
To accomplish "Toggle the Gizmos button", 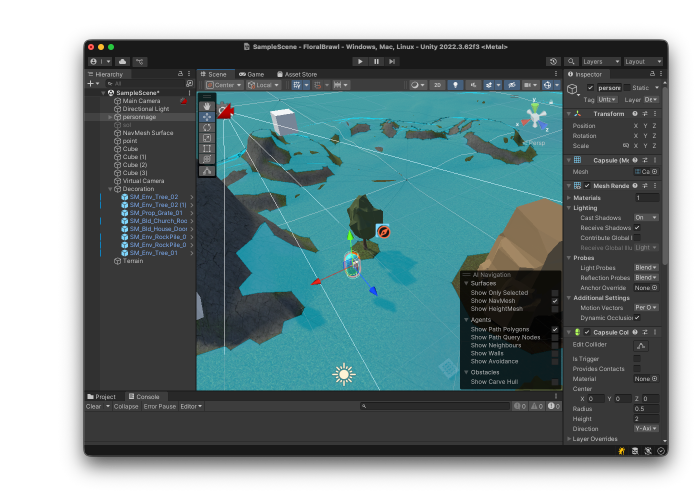I will (547, 85).
